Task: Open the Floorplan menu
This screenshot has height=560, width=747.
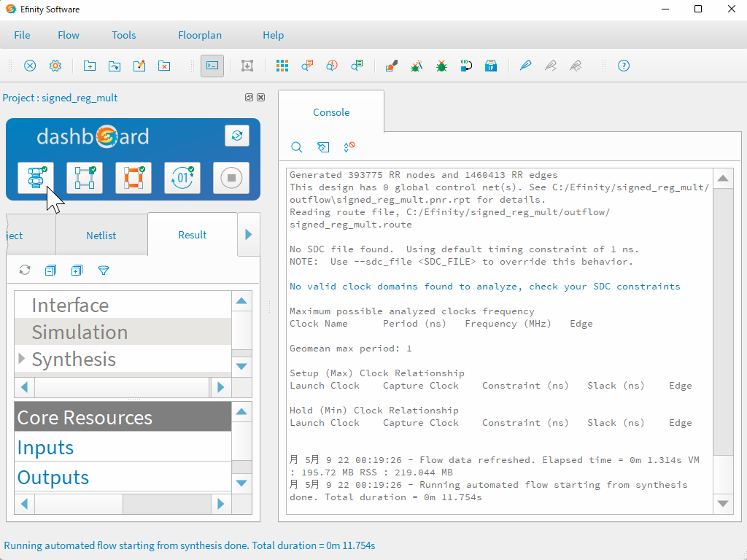Action: (x=200, y=35)
